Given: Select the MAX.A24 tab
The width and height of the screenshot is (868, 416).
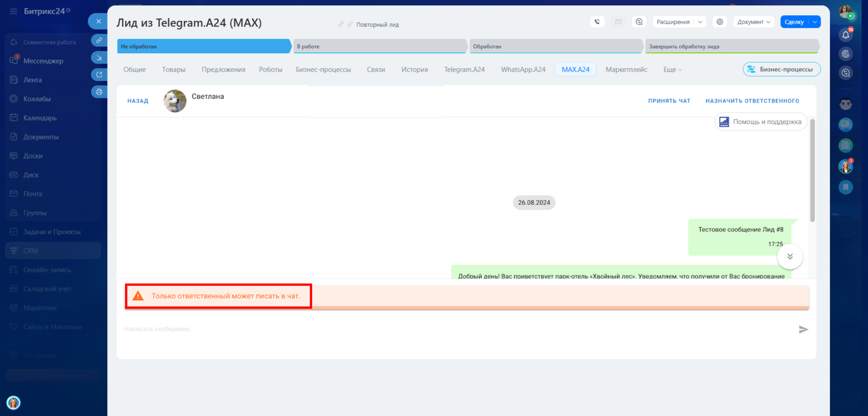Looking at the screenshot, I should 576,70.
